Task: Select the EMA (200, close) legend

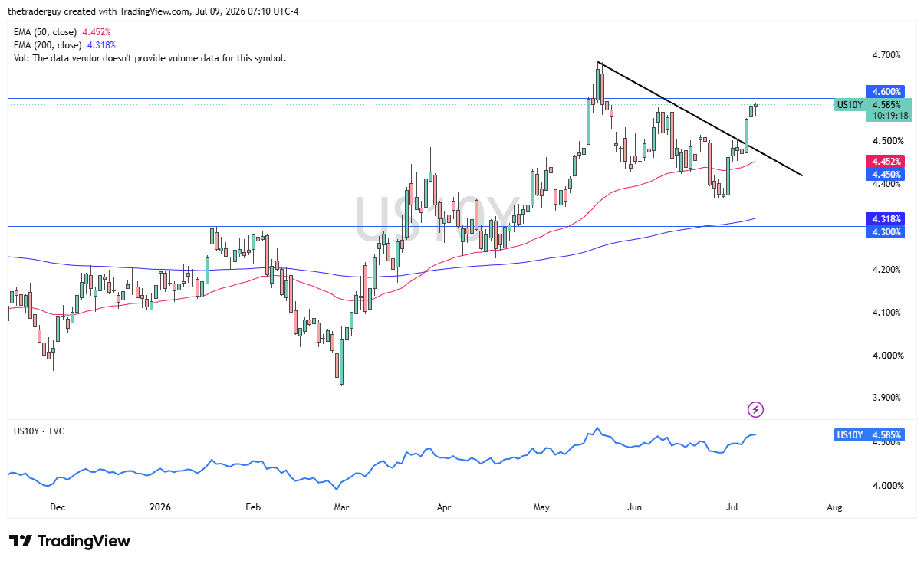Action: (64, 45)
